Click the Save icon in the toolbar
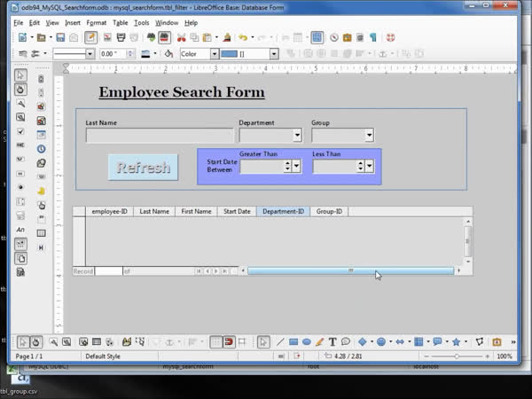 pos(60,38)
